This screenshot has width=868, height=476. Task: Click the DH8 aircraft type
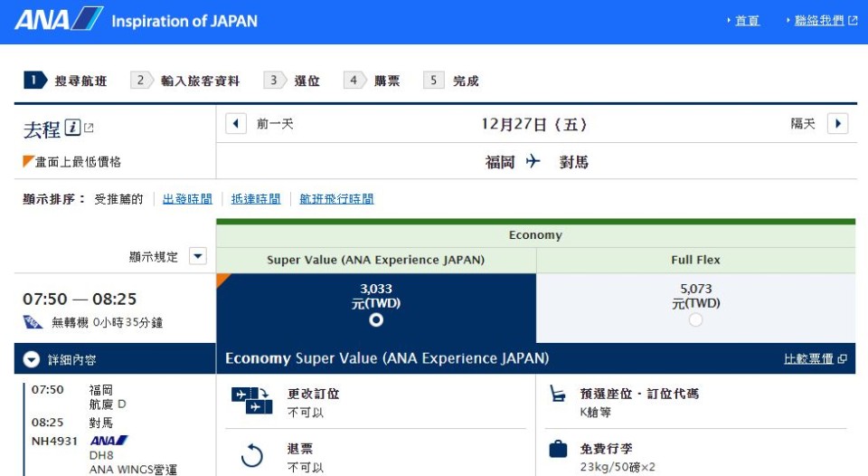(101, 455)
